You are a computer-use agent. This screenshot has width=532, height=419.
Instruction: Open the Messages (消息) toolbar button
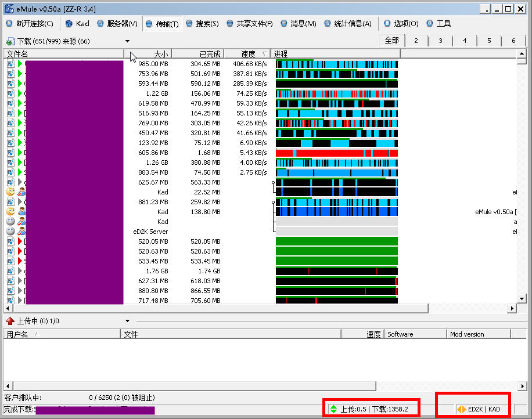pyautogui.click(x=299, y=23)
